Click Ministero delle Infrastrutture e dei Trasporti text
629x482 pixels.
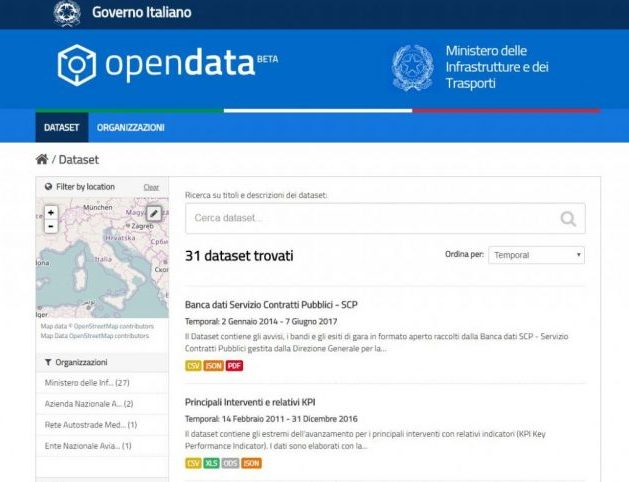497,67
